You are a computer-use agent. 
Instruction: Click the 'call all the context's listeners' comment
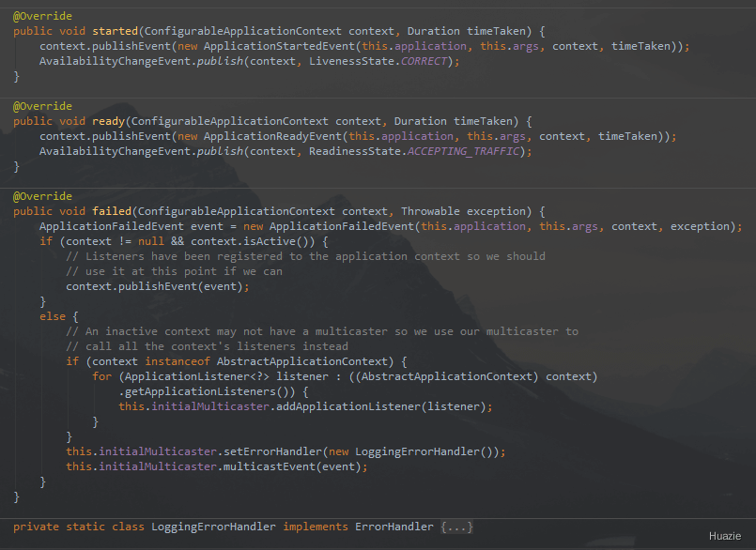point(207,346)
